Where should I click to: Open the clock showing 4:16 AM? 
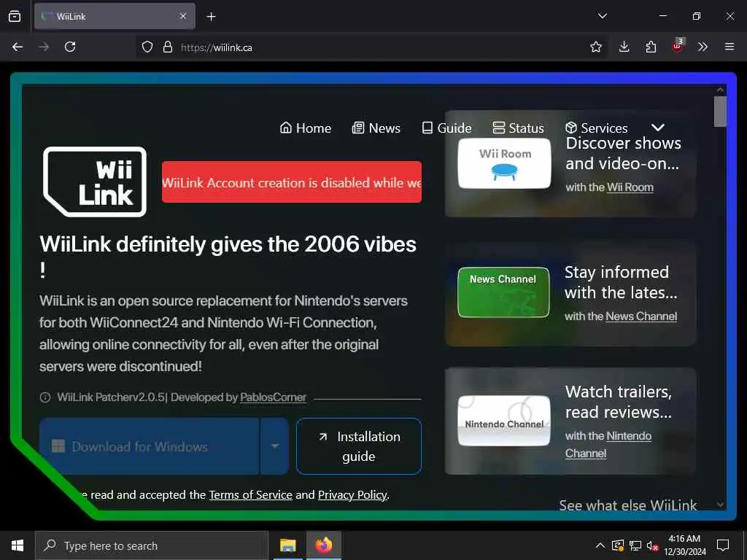[684, 545]
